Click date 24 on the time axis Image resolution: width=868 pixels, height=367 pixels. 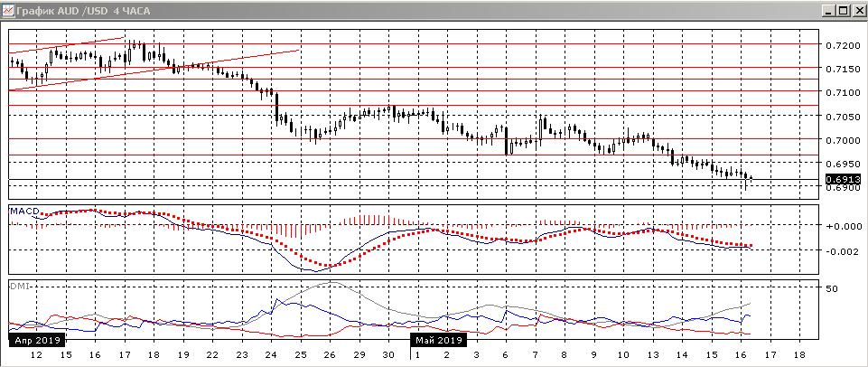click(271, 355)
